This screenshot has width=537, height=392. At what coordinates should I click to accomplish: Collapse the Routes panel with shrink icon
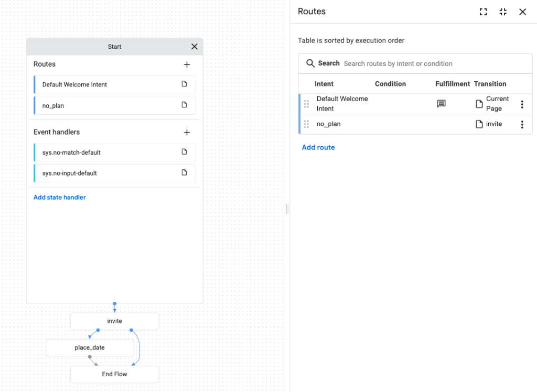(503, 12)
